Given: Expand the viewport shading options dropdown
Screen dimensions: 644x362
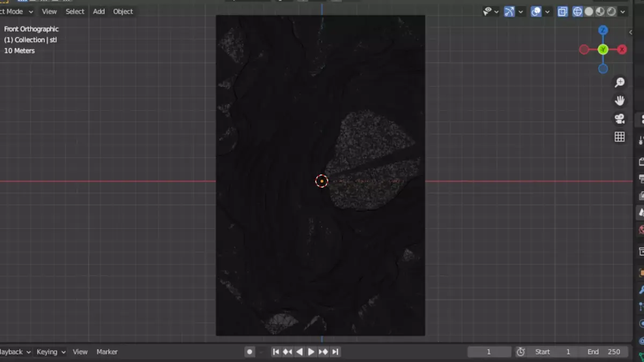Looking at the screenshot, I should [x=623, y=11].
